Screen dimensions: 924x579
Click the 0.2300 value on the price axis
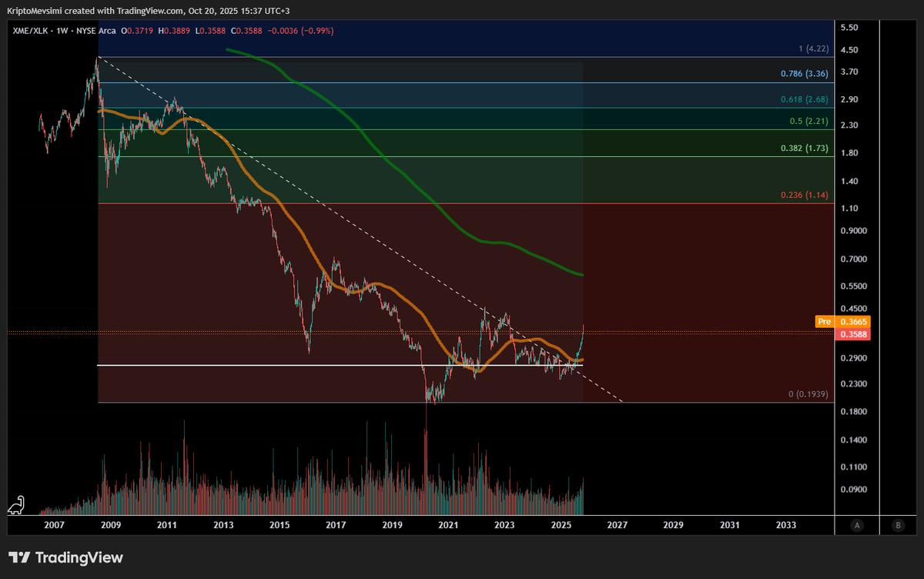click(x=852, y=383)
